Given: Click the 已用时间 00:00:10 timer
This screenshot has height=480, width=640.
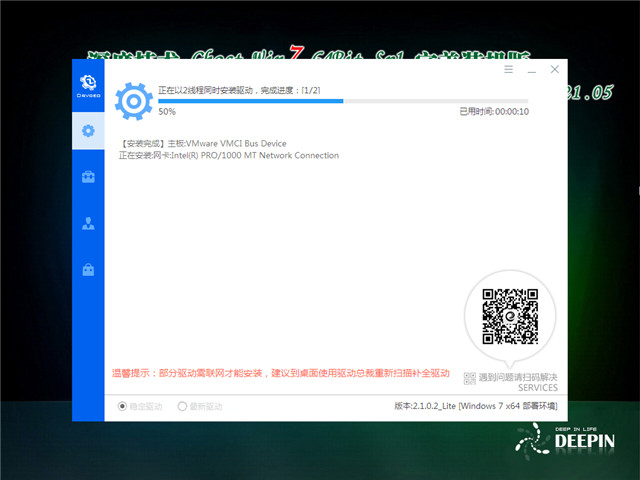Looking at the screenshot, I should [x=494, y=111].
